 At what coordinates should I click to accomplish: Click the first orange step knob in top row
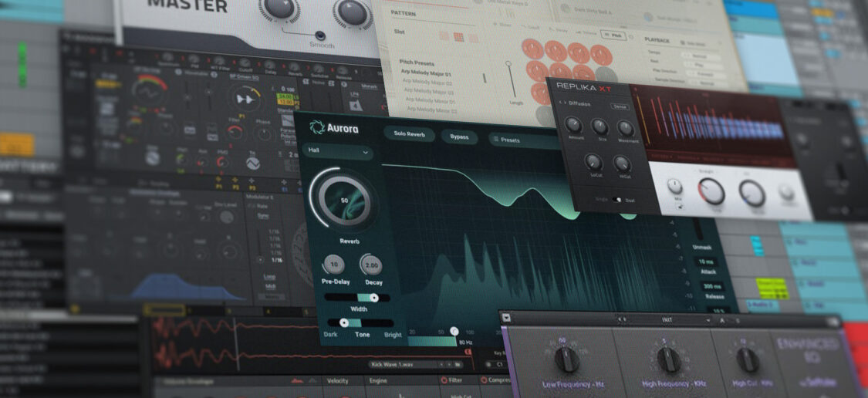pos(532,49)
